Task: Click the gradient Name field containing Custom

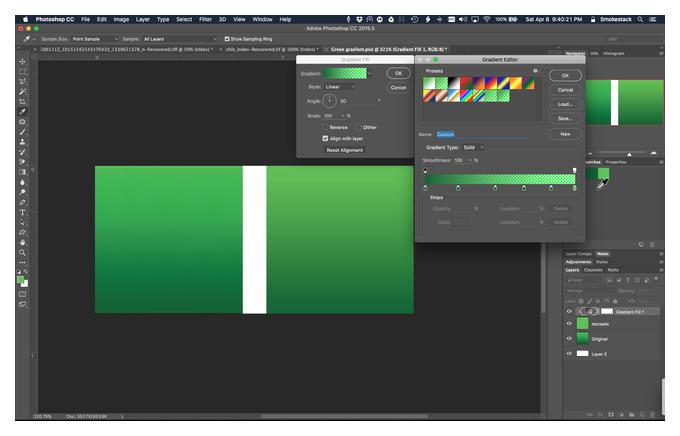Action: click(482, 134)
